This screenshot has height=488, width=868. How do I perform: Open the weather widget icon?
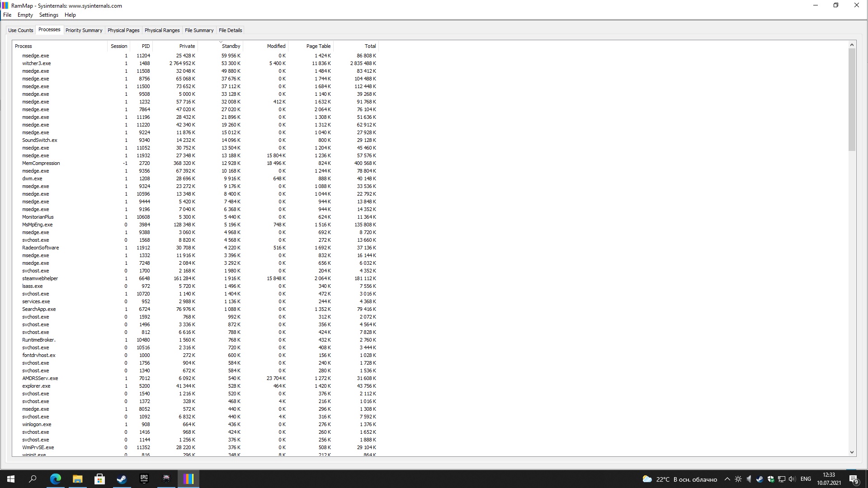(x=647, y=479)
